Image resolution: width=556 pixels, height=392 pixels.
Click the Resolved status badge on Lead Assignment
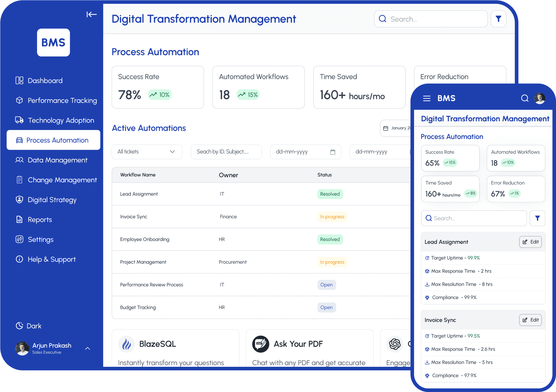pyautogui.click(x=330, y=194)
